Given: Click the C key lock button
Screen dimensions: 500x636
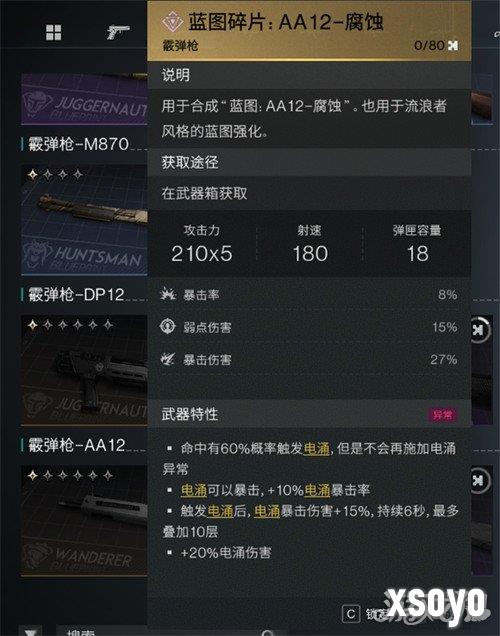Looking at the screenshot, I should (351, 614).
